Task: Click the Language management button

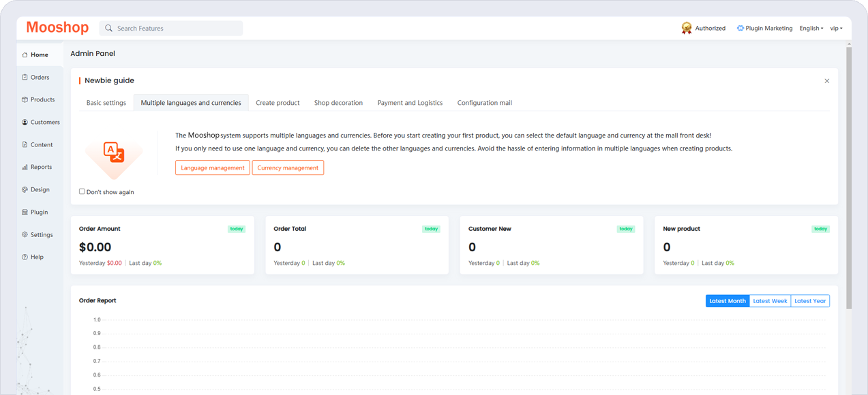Action: pyautogui.click(x=212, y=168)
